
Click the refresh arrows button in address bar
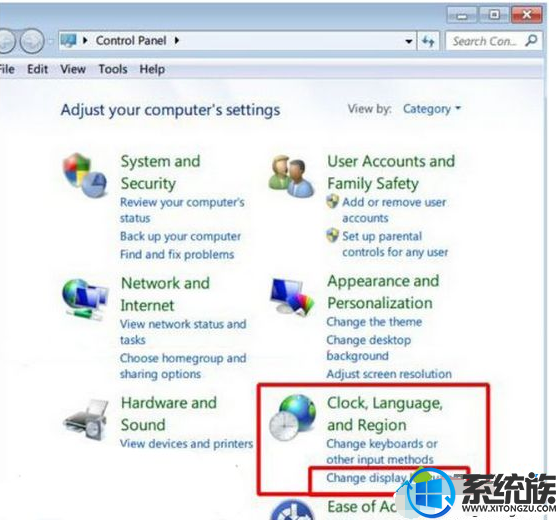(x=428, y=41)
